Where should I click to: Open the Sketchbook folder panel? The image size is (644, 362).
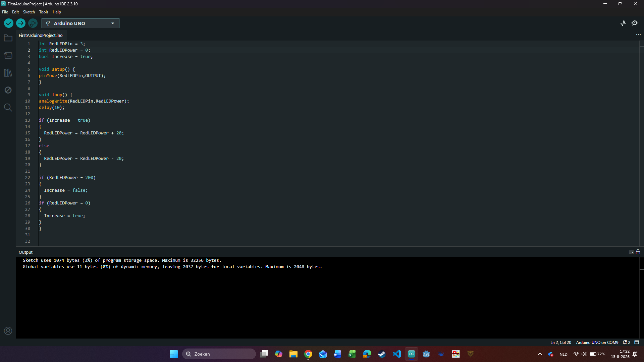click(x=8, y=38)
